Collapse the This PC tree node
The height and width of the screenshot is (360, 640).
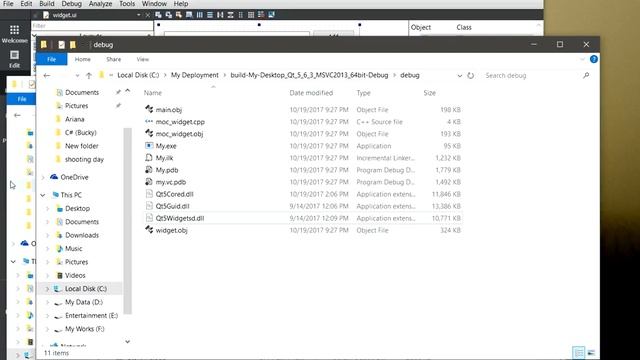tap(43, 195)
